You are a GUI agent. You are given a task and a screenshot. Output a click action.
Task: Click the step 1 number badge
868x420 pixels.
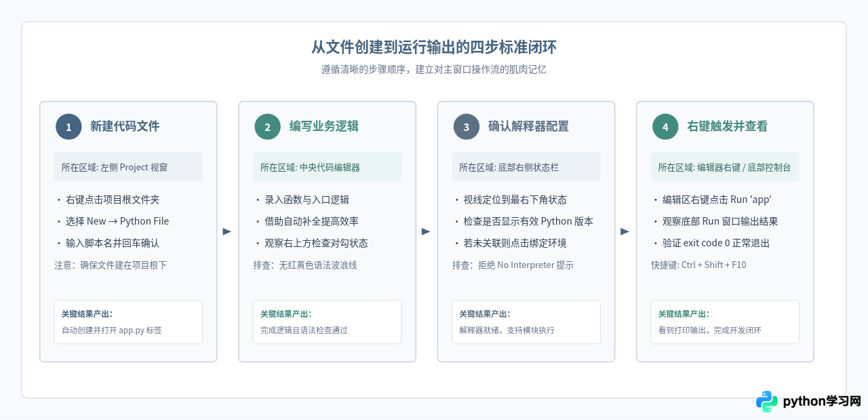(68, 127)
